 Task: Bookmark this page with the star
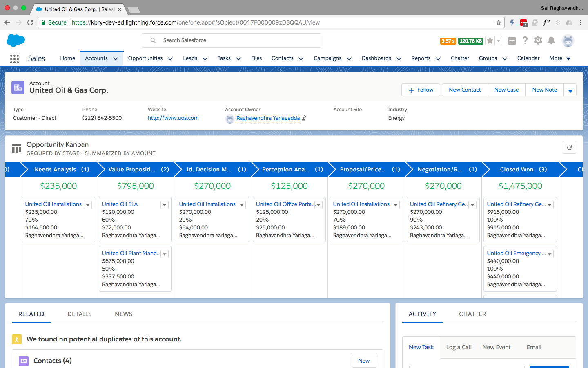coord(498,22)
